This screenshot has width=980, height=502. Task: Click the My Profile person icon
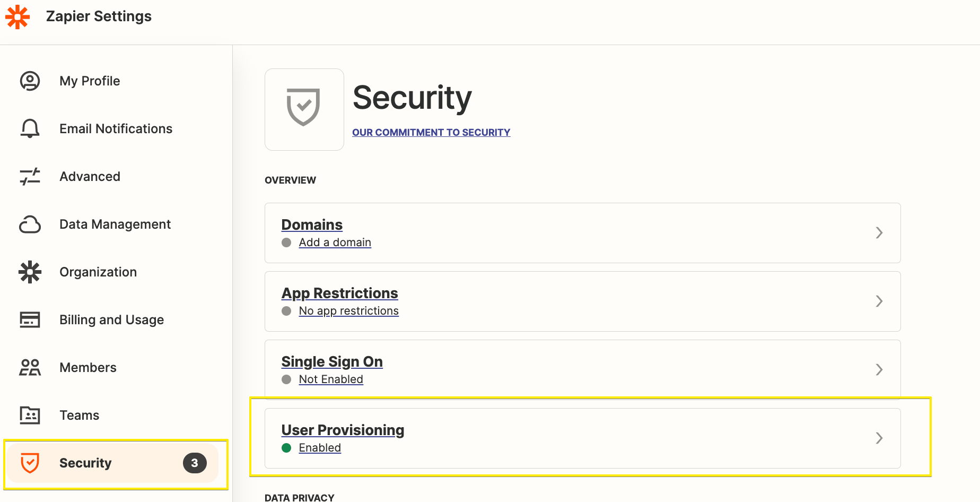(x=30, y=81)
